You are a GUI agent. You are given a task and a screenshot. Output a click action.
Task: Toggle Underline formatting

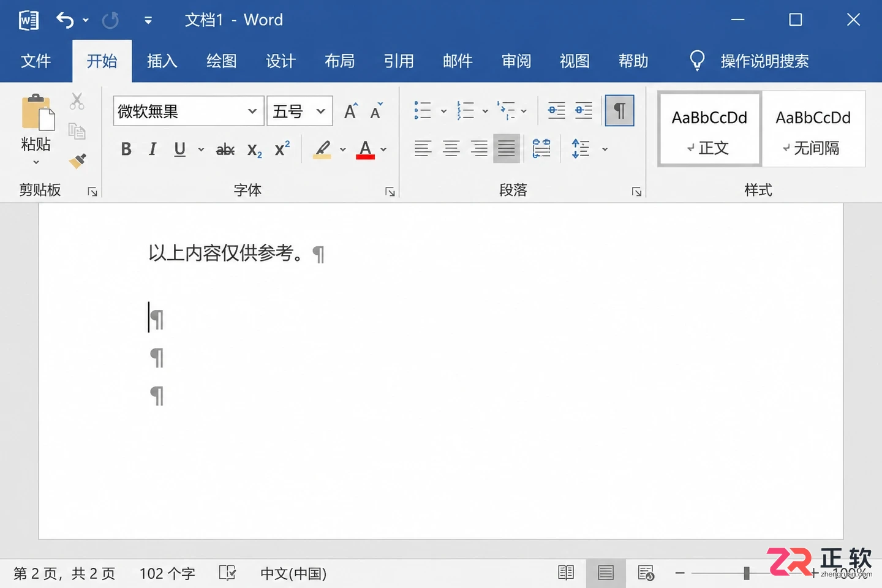point(179,149)
